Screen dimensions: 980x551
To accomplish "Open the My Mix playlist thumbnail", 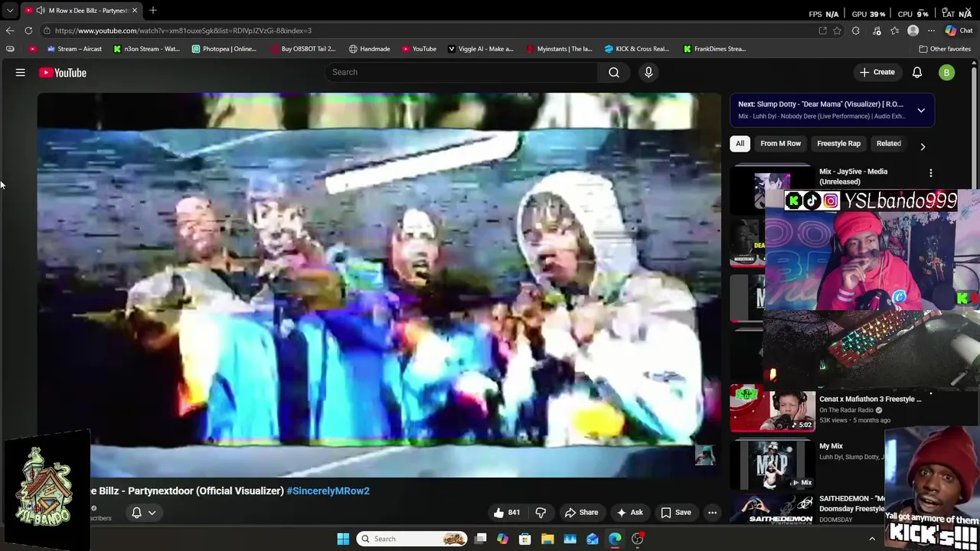I will [772, 465].
